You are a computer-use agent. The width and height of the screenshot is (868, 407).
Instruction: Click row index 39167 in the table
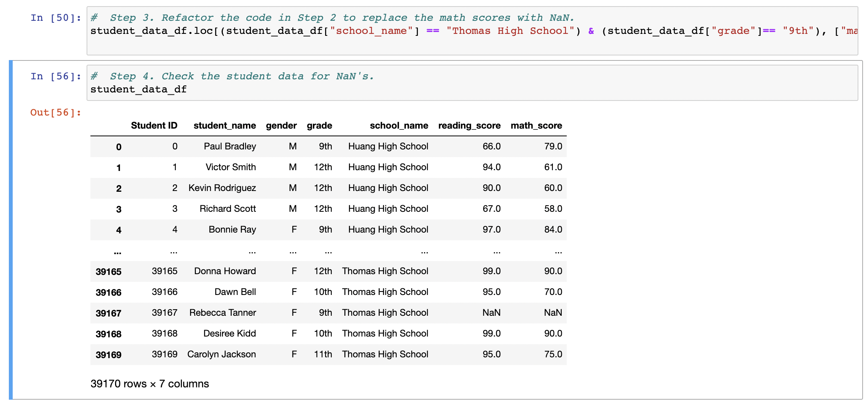(x=109, y=313)
